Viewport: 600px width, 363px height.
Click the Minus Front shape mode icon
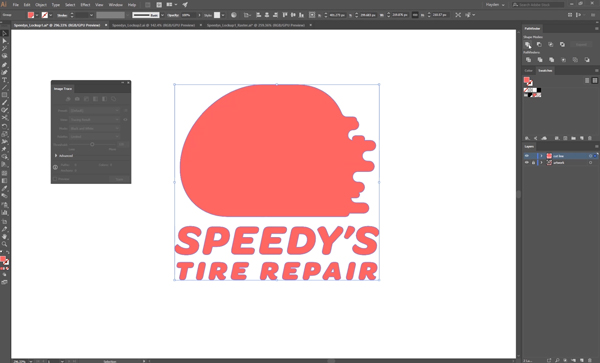click(539, 44)
